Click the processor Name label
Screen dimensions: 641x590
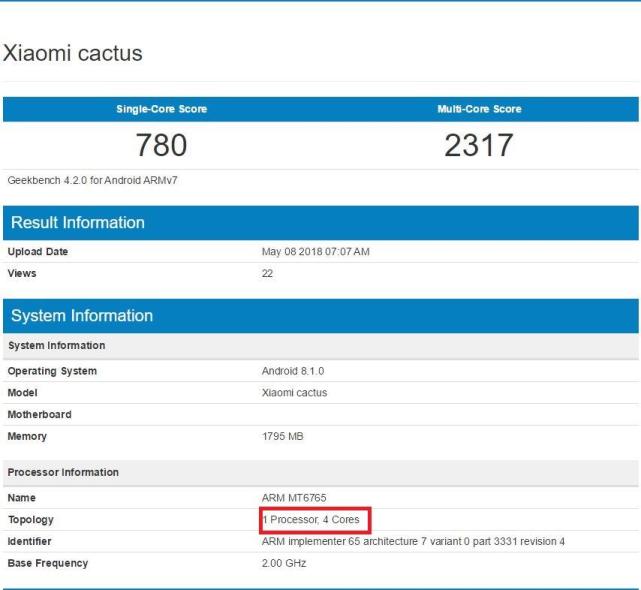click(22, 498)
